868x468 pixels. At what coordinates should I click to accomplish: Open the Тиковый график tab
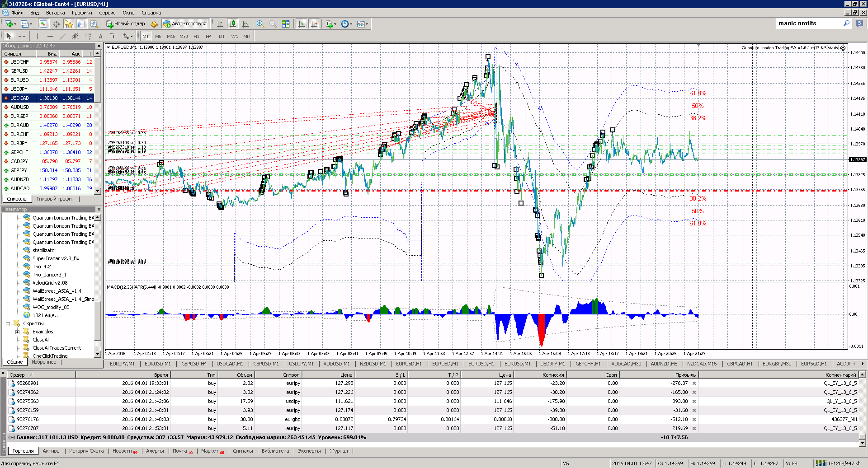coord(55,199)
